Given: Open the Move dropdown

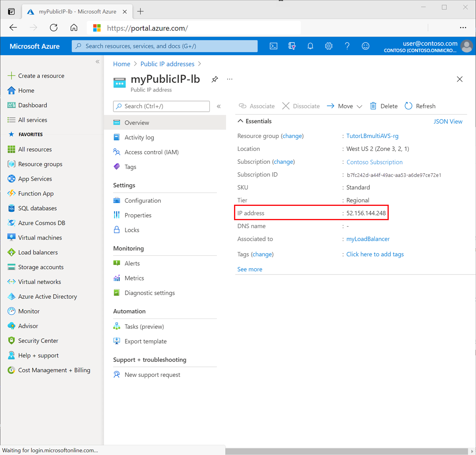Looking at the screenshot, I should pyautogui.click(x=344, y=106).
